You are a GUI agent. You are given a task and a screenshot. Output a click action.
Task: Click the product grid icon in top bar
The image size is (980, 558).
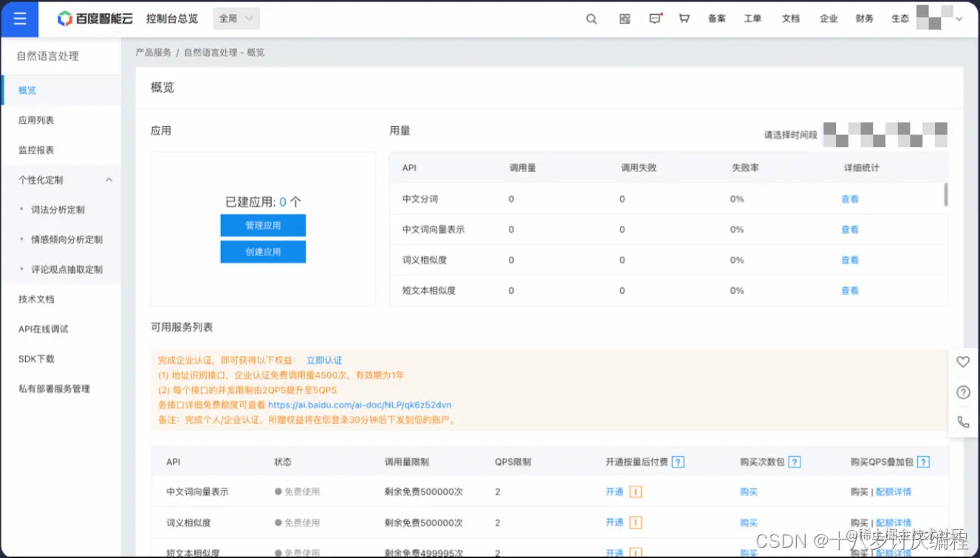pyautogui.click(x=624, y=18)
